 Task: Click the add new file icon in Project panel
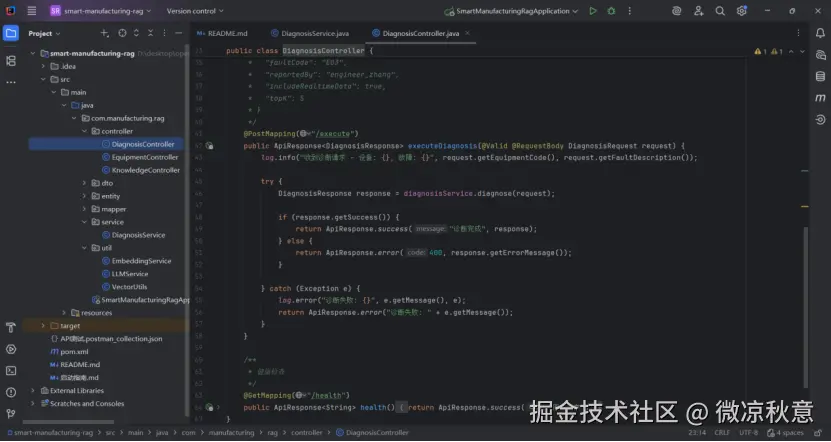(x=104, y=33)
